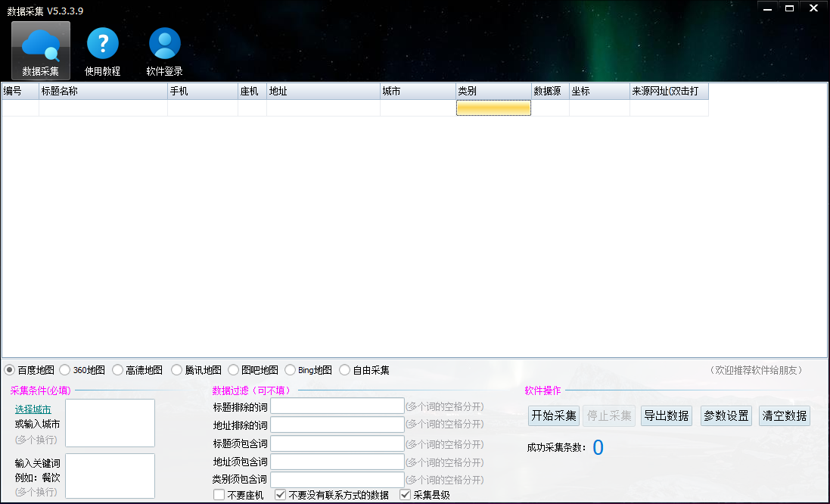Click the 标题排除的词 input field
The image size is (830, 504).
pos(337,406)
